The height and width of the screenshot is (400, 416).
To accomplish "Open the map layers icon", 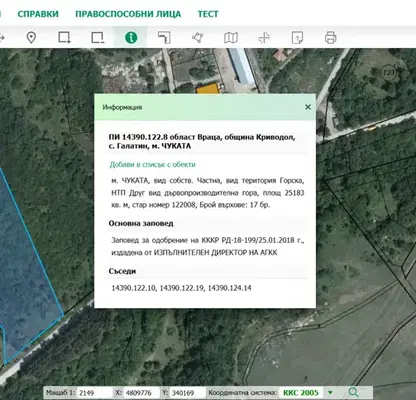I will coord(231,37).
